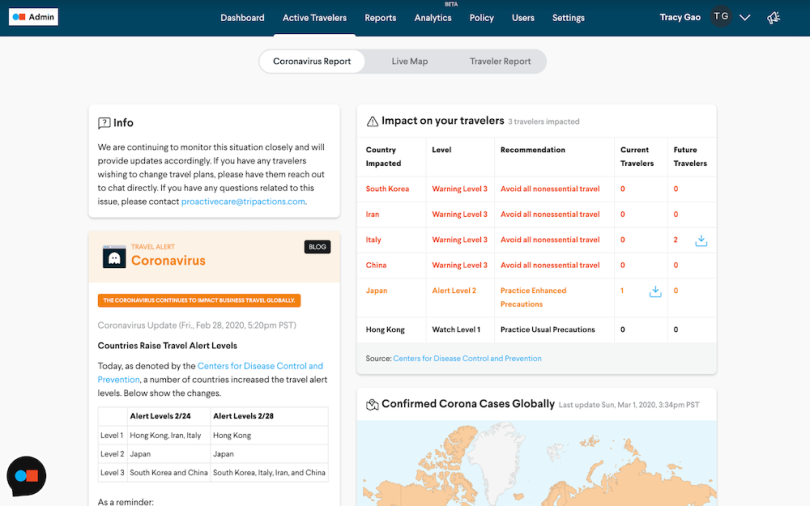Expand the user account dropdown chevron

[x=745, y=17]
